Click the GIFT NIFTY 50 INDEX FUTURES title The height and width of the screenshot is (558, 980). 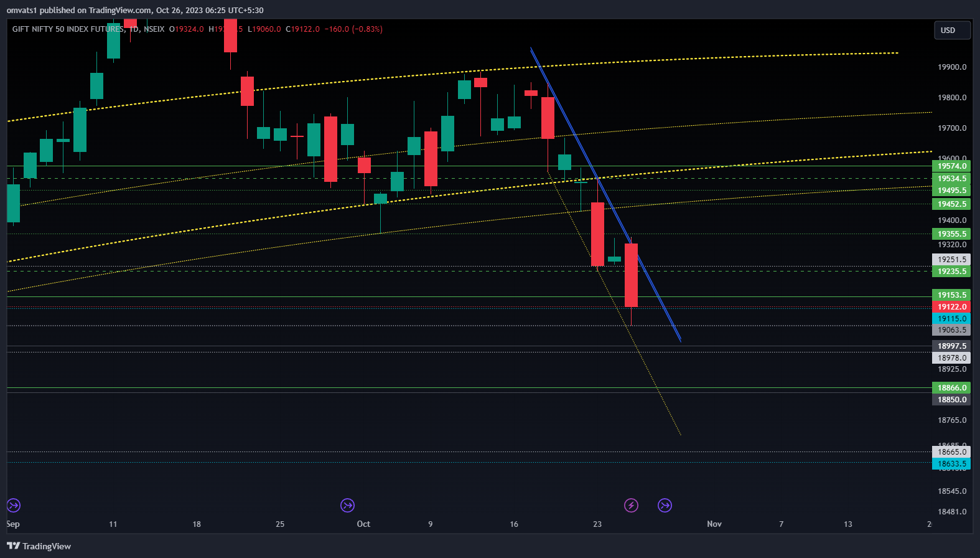click(x=68, y=29)
